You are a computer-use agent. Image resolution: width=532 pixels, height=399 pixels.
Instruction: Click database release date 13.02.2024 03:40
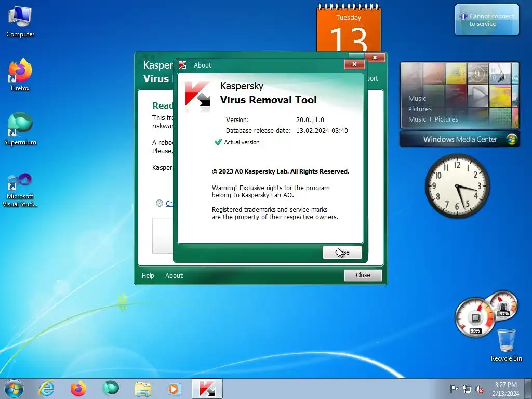pyautogui.click(x=322, y=130)
